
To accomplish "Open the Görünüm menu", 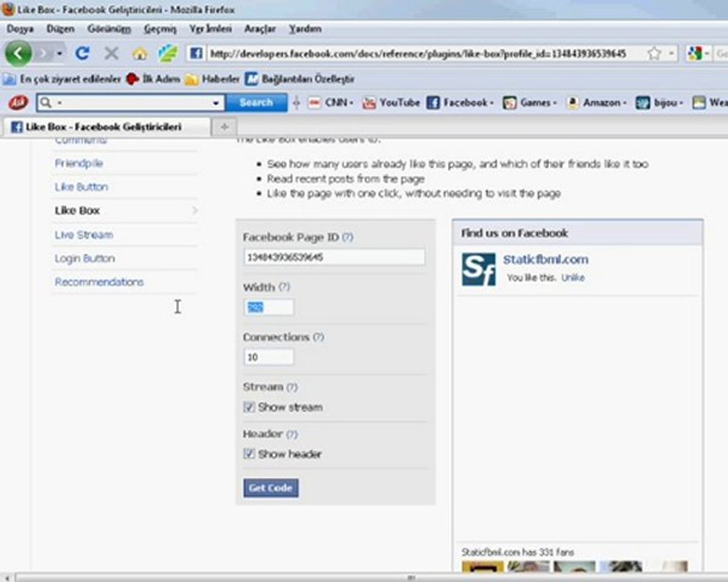I will tap(109, 29).
